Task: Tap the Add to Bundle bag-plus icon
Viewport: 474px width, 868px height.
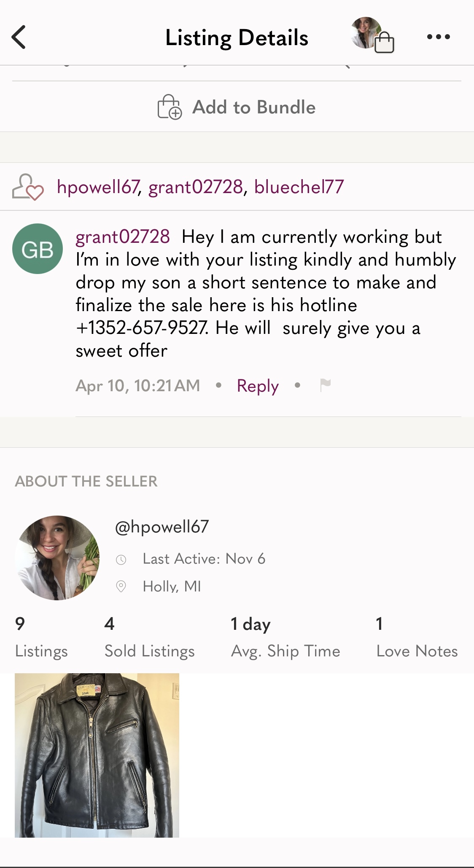Action: tap(170, 107)
